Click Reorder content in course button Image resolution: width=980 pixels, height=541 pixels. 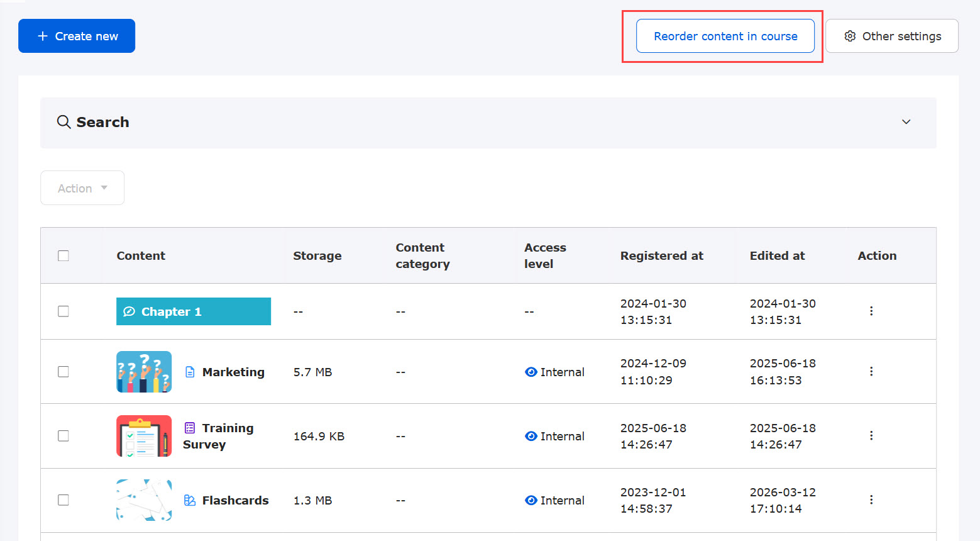(x=725, y=36)
